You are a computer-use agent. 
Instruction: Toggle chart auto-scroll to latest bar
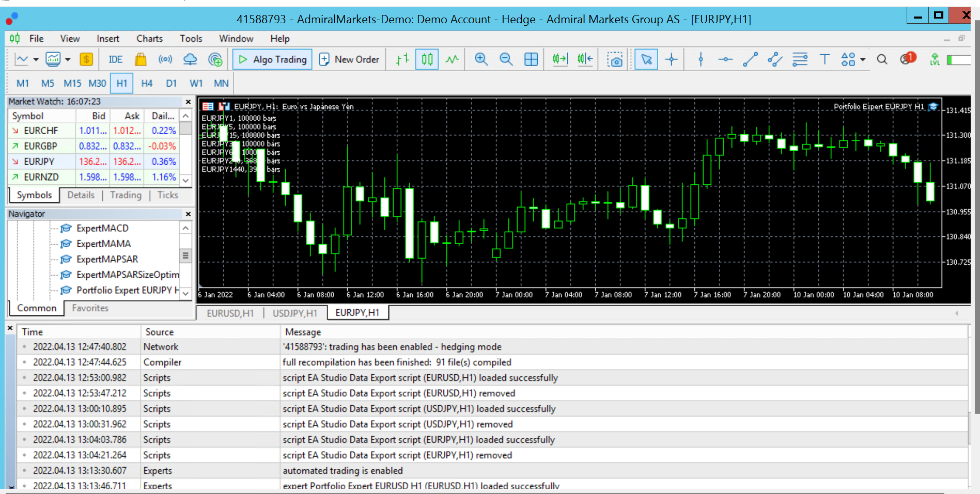(x=560, y=59)
